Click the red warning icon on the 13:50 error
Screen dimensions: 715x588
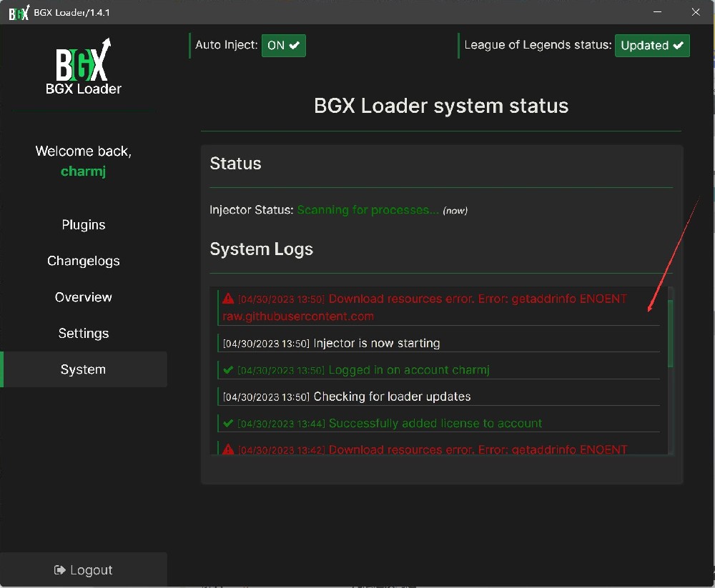228,299
